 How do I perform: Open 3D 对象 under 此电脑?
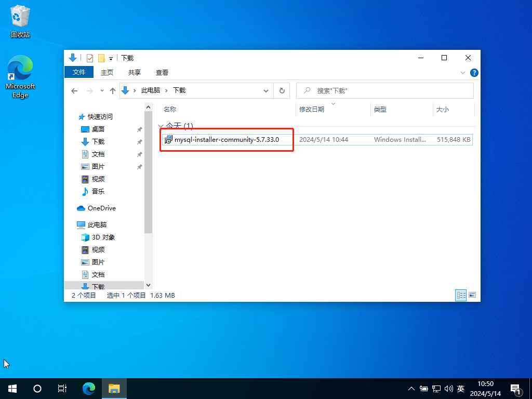coord(103,237)
